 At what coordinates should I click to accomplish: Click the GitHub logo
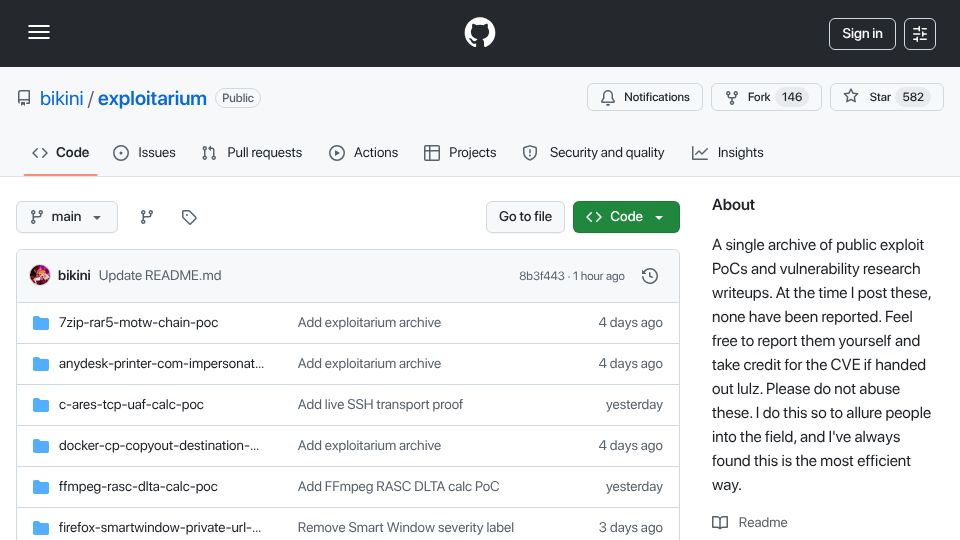click(x=479, y=32)
